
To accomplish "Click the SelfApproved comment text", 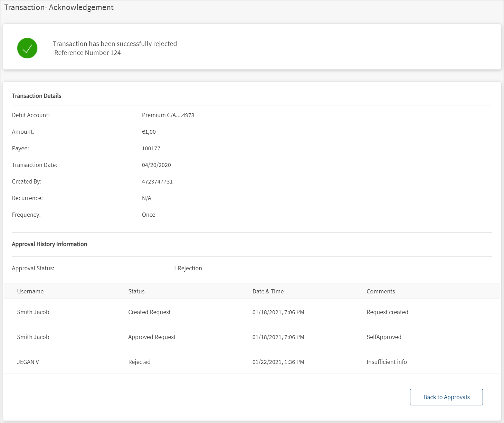I will coord(384,337).
